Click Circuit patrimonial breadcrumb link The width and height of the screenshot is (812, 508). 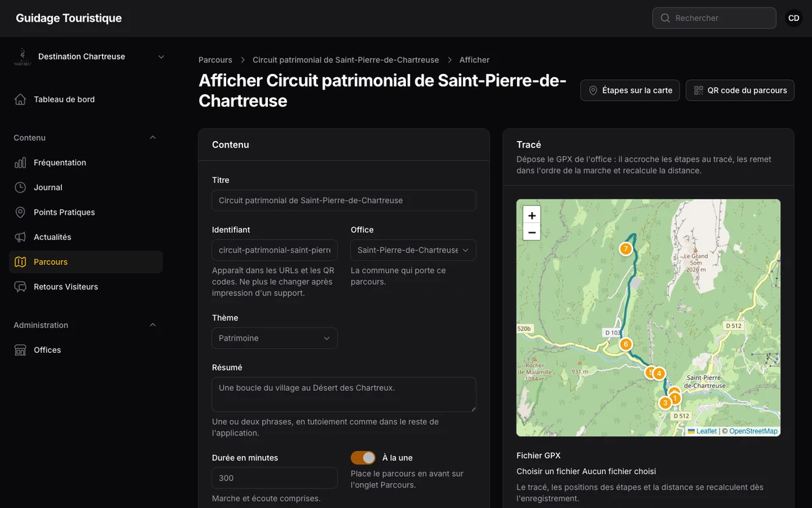point(346,60)
